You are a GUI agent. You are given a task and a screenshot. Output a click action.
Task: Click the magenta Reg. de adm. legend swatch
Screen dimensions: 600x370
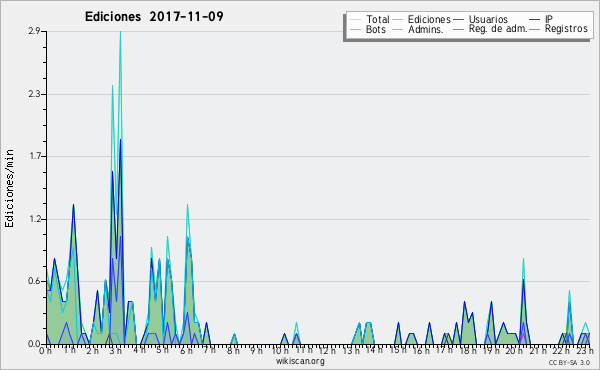pos(458,29)
